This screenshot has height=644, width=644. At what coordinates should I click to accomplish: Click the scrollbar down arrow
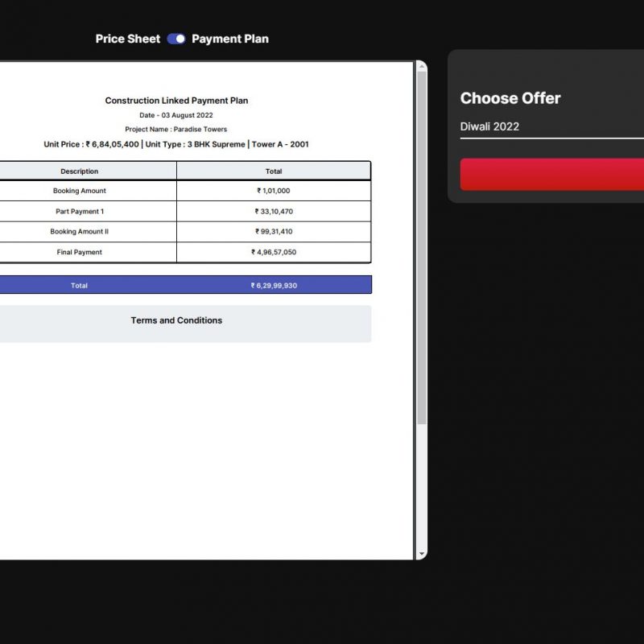(422, 554)
